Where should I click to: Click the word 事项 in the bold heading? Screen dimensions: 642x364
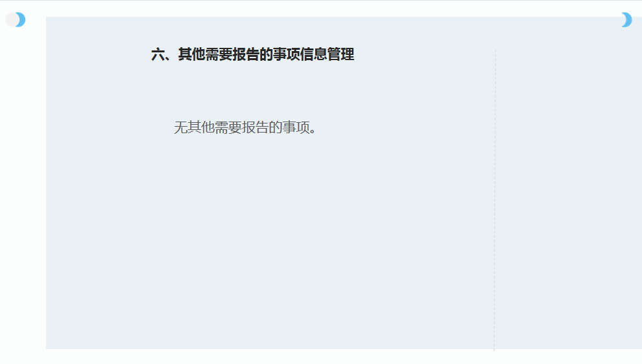pos(287,54)
